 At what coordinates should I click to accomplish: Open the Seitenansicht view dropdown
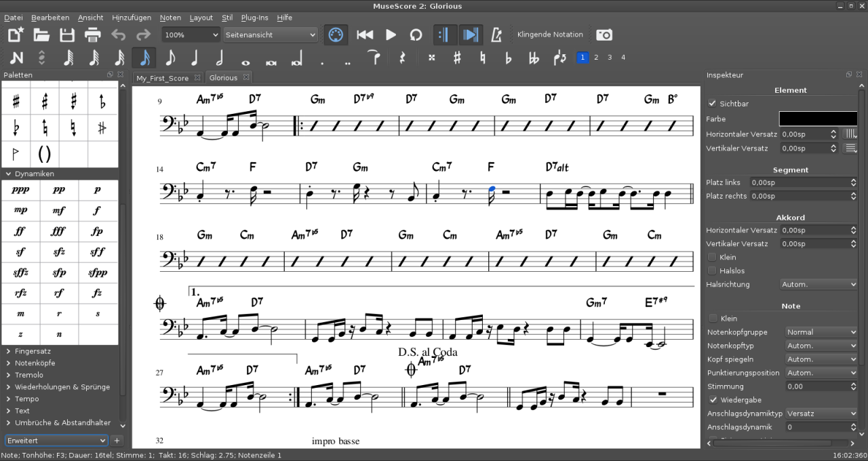pyautogui.click(x=271, y=35)
